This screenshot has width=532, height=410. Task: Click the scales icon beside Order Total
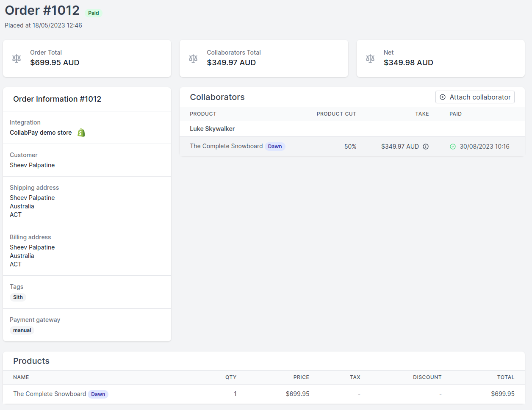[17, 58]
